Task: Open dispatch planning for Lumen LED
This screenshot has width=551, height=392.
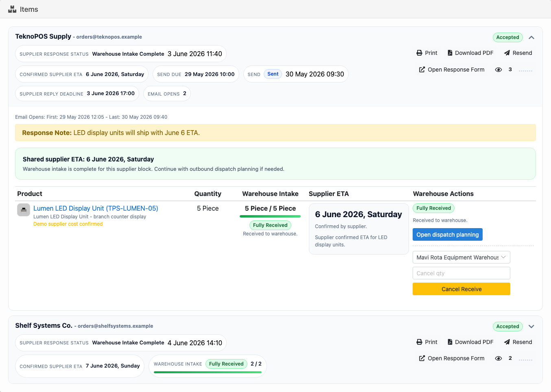Action: [448, 235]
